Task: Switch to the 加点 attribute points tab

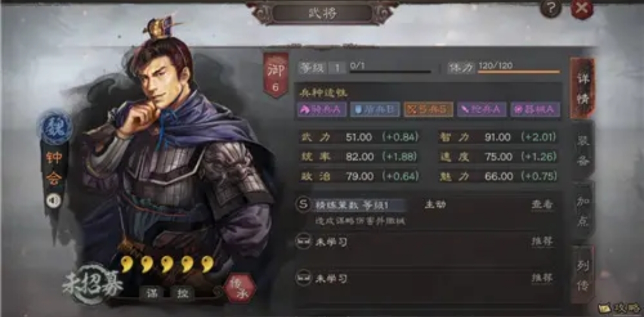Action: tap(583, 212)
